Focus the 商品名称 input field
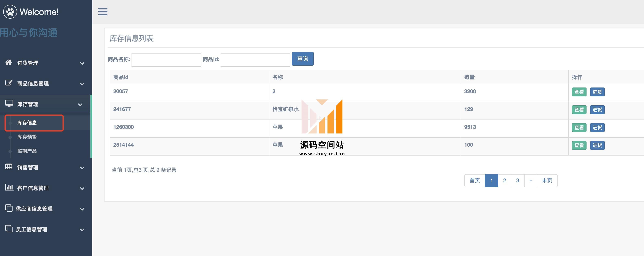Image resolution: width=644 pixels, height=256 pixels. pyautogui.click(x=166, y=60)
